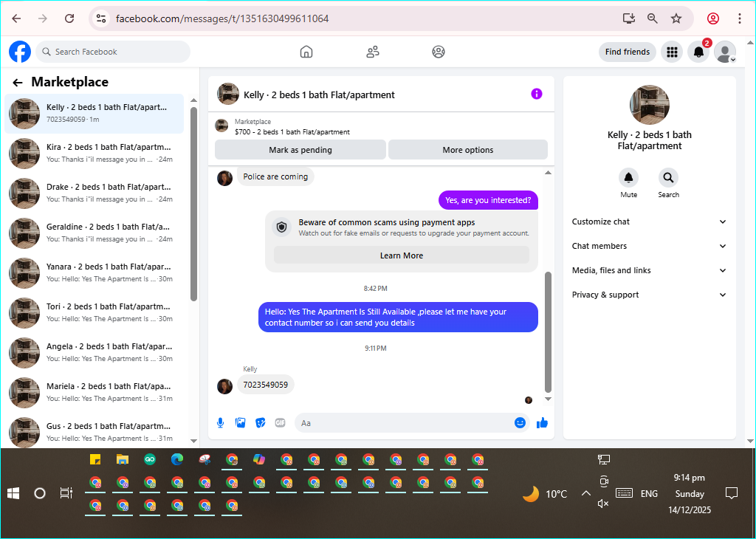756x539 pixels.
Task: Open Tori conversation in chat list
Action: point(94,313)
